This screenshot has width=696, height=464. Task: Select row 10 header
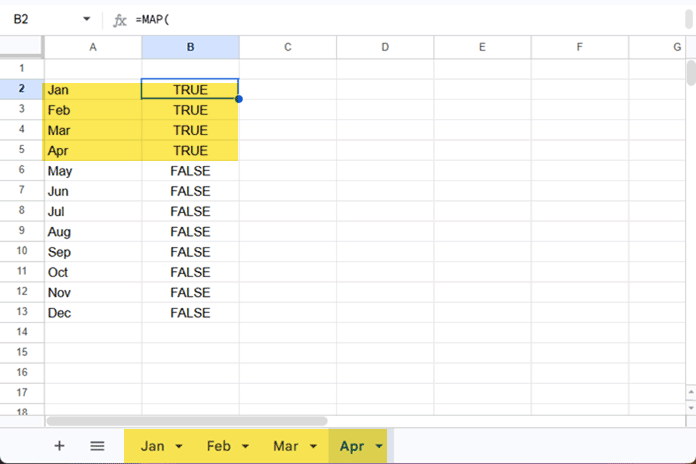coord(22,251)
